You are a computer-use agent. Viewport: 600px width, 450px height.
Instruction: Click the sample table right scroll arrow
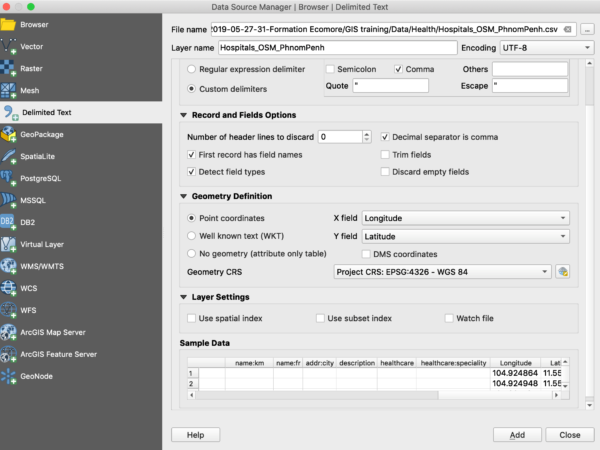click(x=557, y=395)
